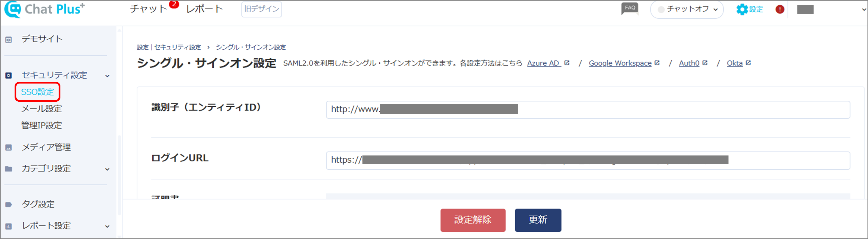Click the 更新 update button
Screen dimensions: 868x239
[538, 220]
